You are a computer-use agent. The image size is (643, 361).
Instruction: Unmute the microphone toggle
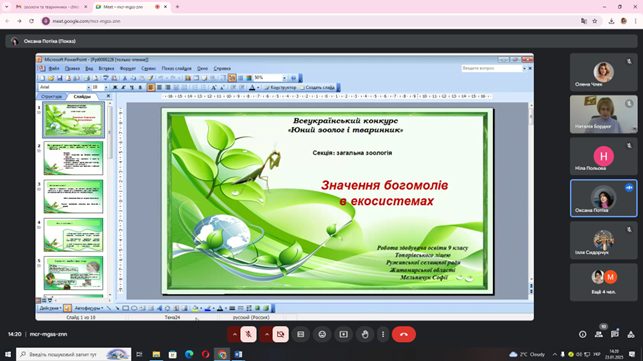tap(248, 334)
